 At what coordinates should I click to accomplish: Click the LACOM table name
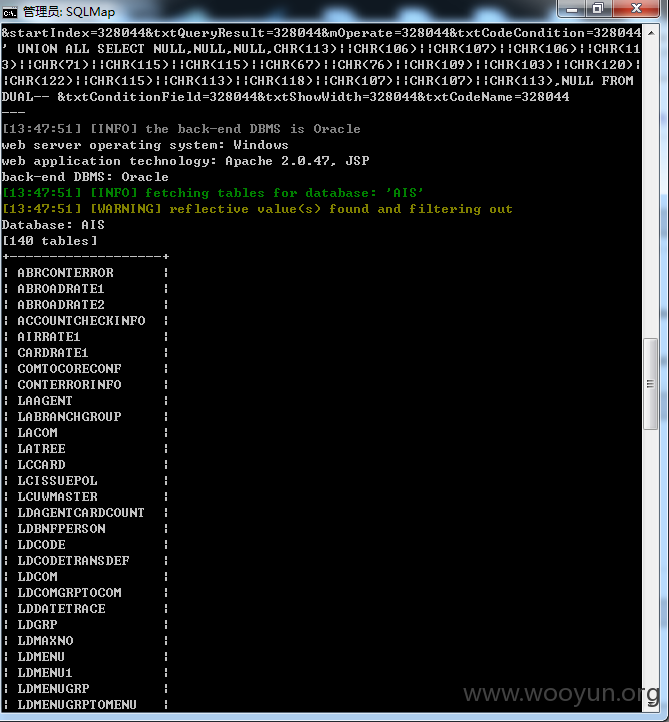37,433
